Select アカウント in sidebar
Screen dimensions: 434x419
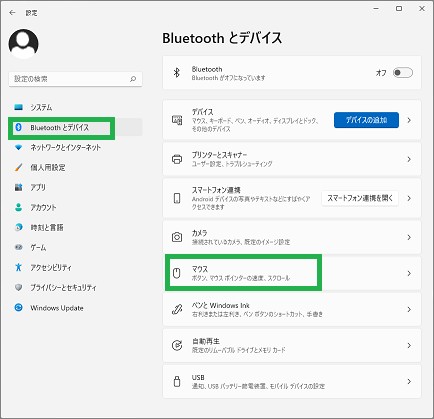pyautogui.click(x=76, y=207)
